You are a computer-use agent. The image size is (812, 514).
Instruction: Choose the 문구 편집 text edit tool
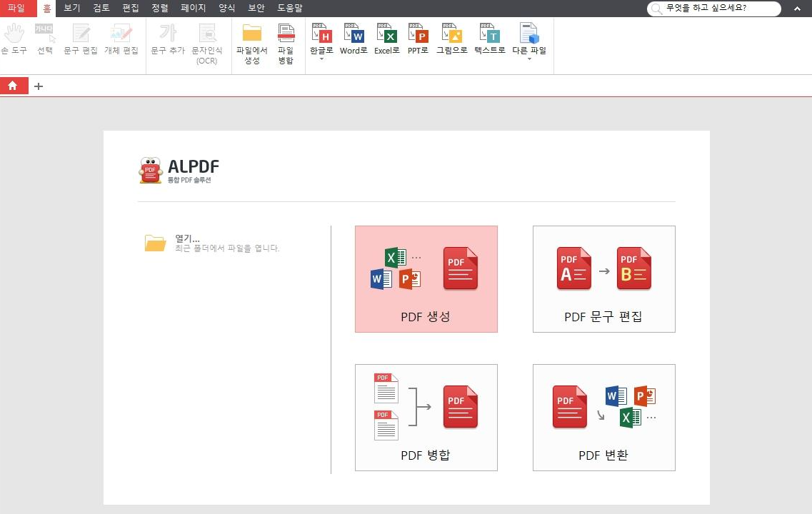(x=81, y=39)
